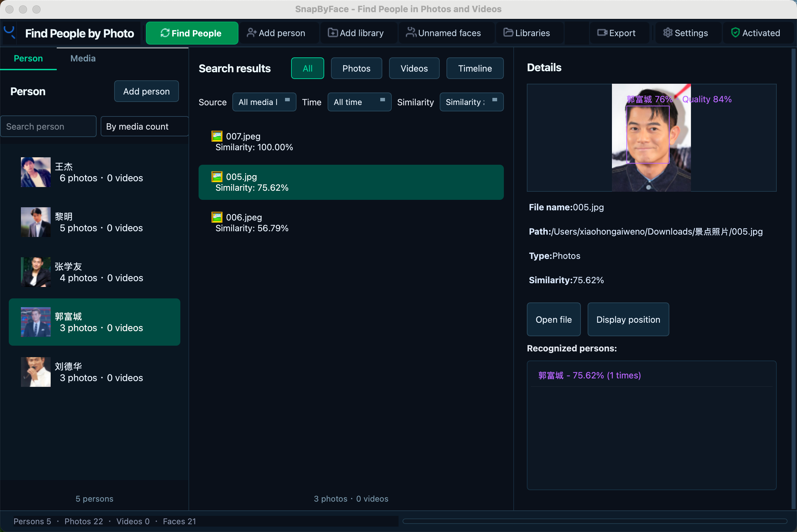
Task: Click the Details panel vertical scrollbar
Action: click(x=793, y=278)
